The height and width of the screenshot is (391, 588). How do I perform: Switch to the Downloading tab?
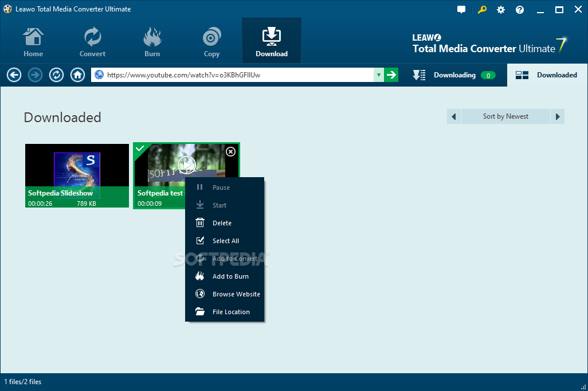[x=454, y=75]
